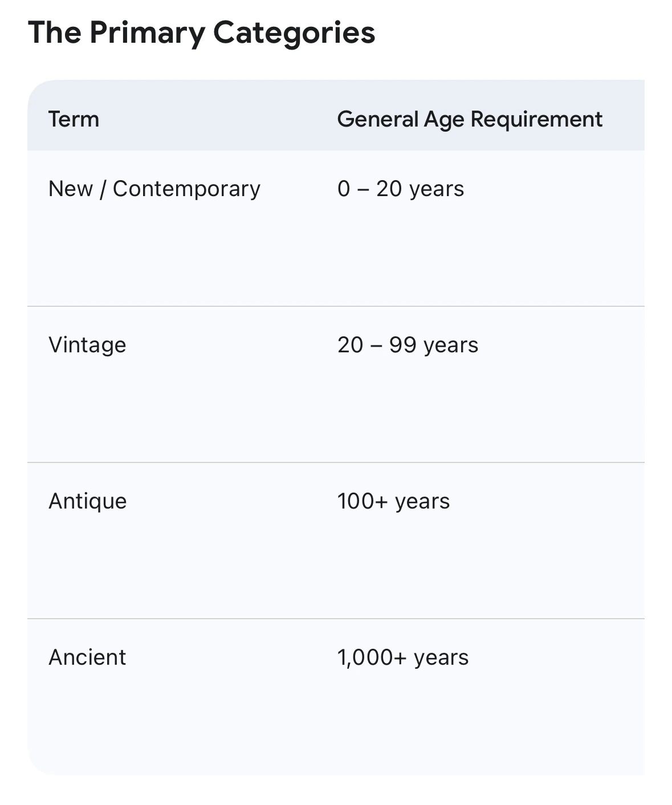Click the '20 – 99 years' cell

pos(408,345)
